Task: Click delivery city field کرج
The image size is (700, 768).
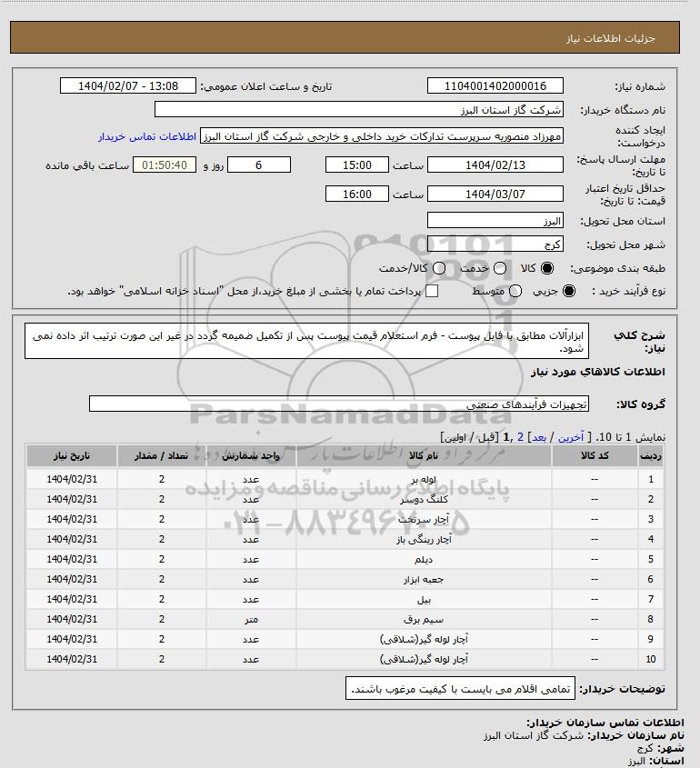Action: [495, 244]
